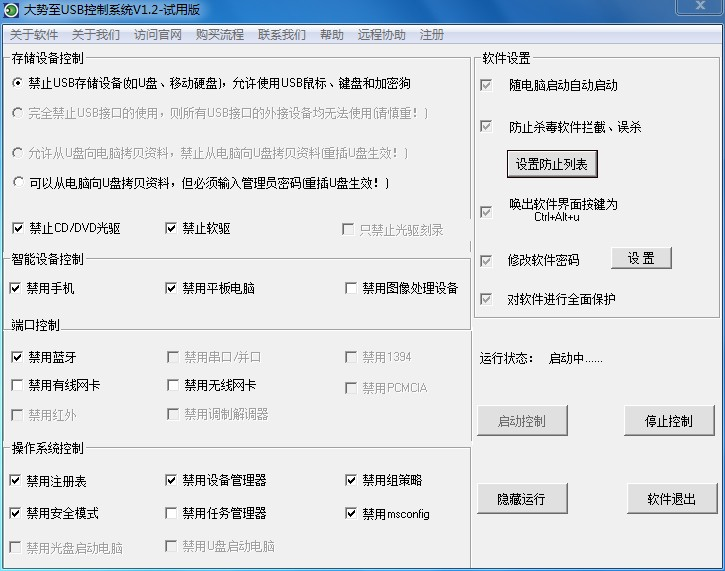Click the 隐藏运行 button
Viewport: 725px width, 571px height.
522,498
